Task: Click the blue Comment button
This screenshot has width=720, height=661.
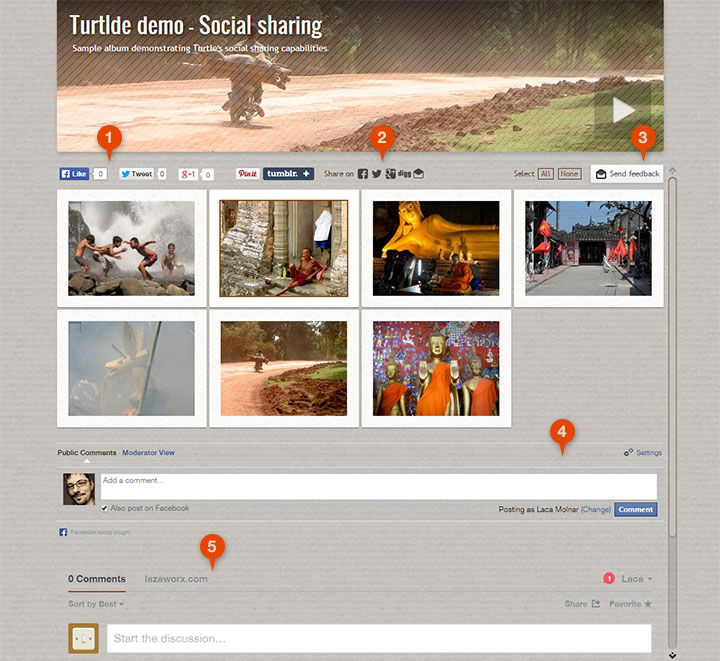Action: coord(635,509)
